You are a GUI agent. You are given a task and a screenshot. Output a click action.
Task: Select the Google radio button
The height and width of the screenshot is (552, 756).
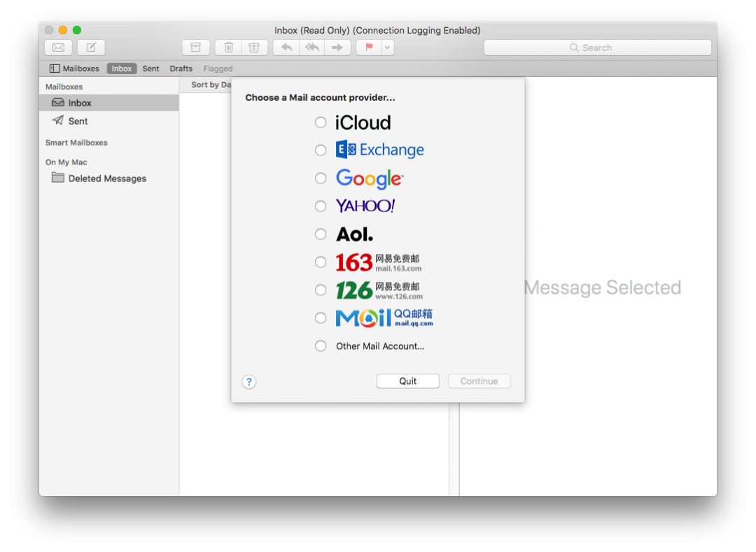click(x=321, y=178)
